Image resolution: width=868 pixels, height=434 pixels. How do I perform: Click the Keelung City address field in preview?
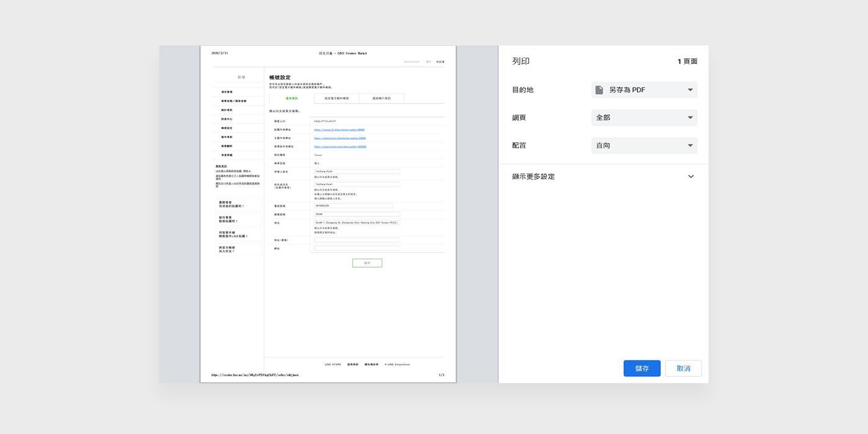(x=356, y=223)
